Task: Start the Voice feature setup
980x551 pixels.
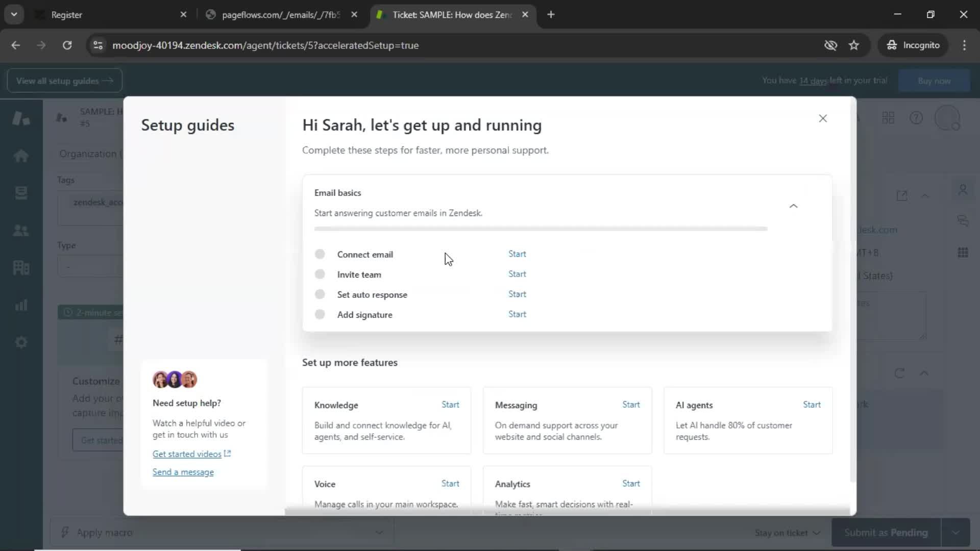Action: tap(450, 484)
